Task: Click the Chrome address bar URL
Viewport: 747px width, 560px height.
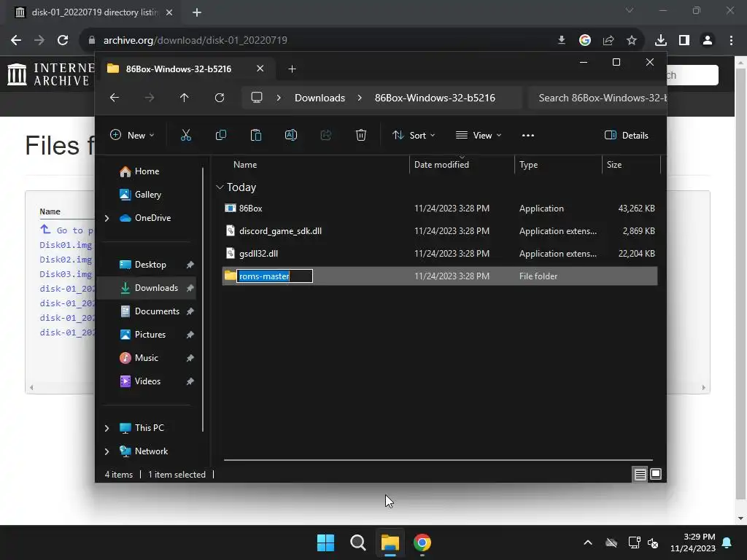Action: click(195, 40)
